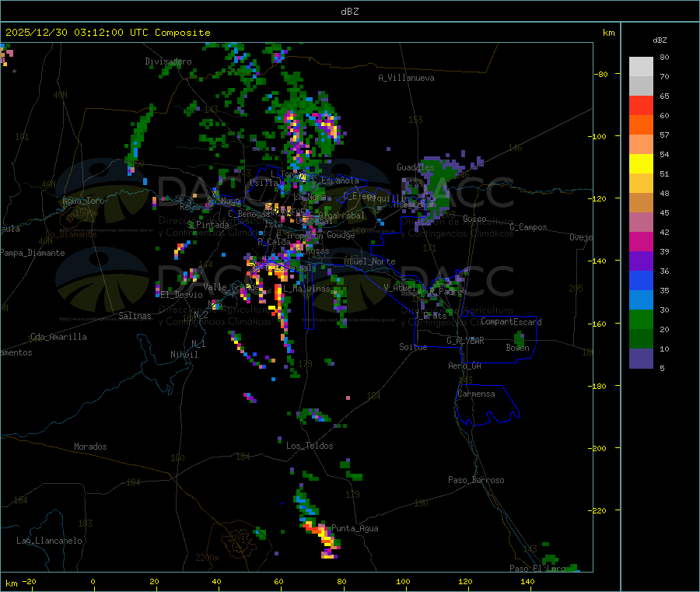Click the dBZ title at top

[349, 11]
